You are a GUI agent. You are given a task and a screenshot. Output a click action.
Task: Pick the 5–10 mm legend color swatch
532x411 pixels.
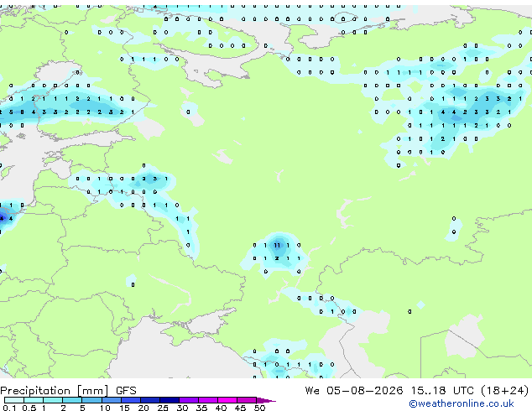[91, 400]
